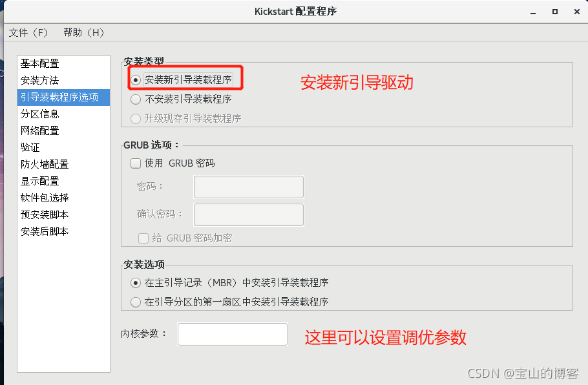Choose 安装新引导装载程序 radio option
Viewport: 588px width, 385px height.
pyautogui.click(x=136, y=80)
